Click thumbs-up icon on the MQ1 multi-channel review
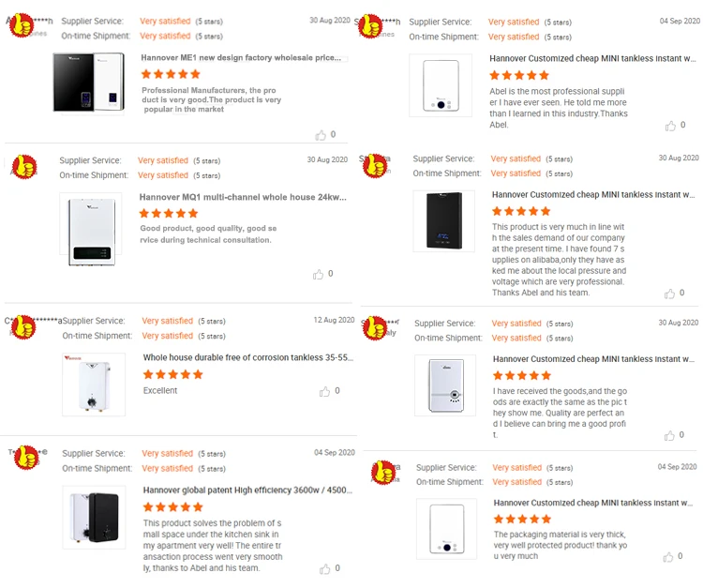703x588 pixels. 319,274
